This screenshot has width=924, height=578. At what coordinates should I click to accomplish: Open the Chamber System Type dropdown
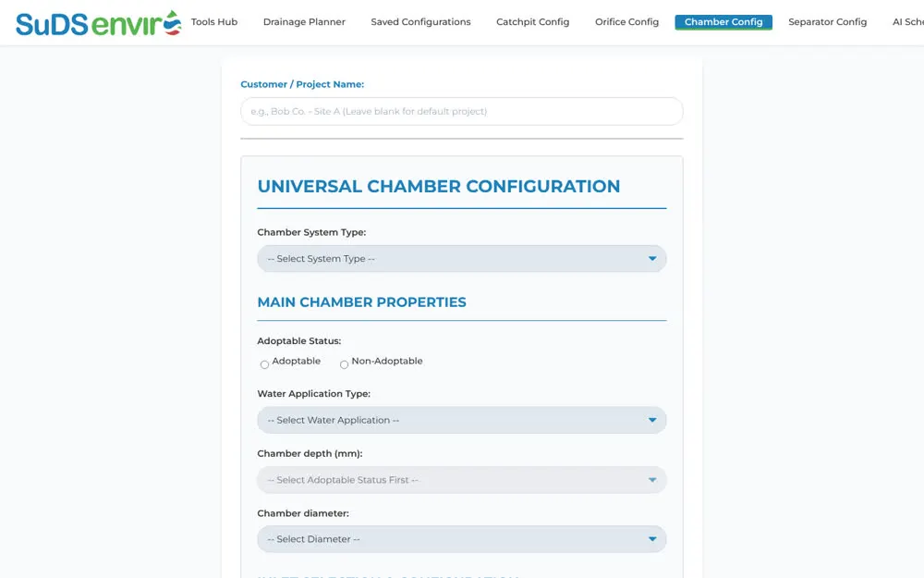coord(462,259)
